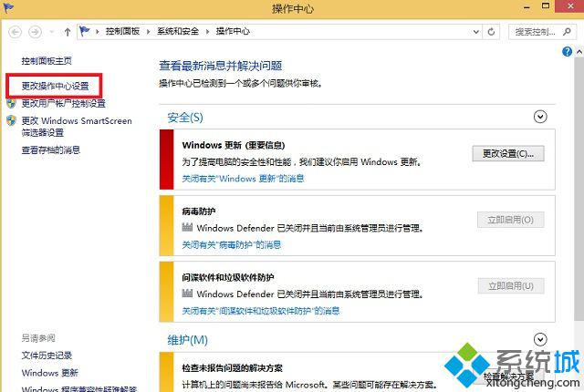
Task: Click the 搜索控制面板 search box
Action: 540,32
